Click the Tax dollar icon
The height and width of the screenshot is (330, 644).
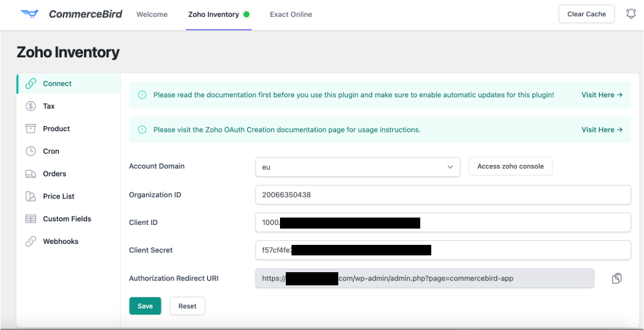[31, 106]
